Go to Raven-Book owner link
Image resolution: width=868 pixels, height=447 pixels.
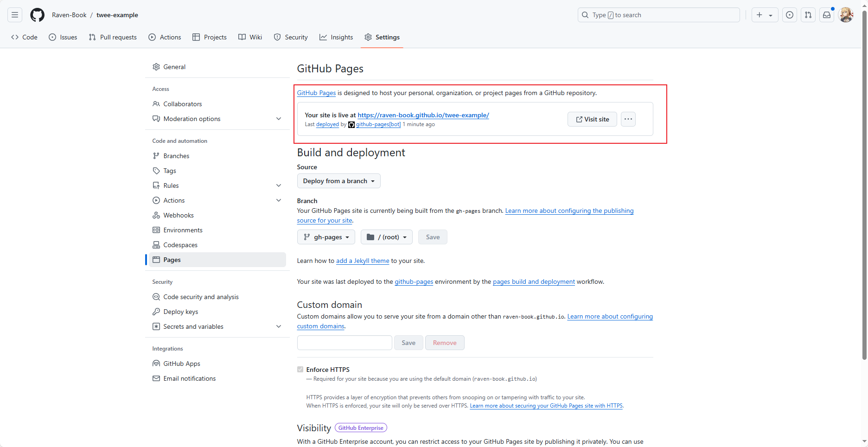coord(69,15)
